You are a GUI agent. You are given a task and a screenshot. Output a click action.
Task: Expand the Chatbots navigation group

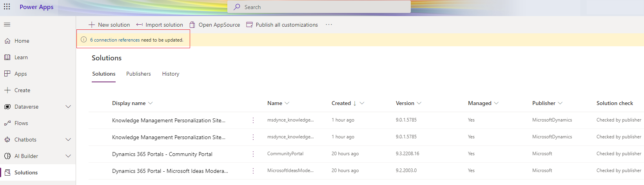[68, 140]
